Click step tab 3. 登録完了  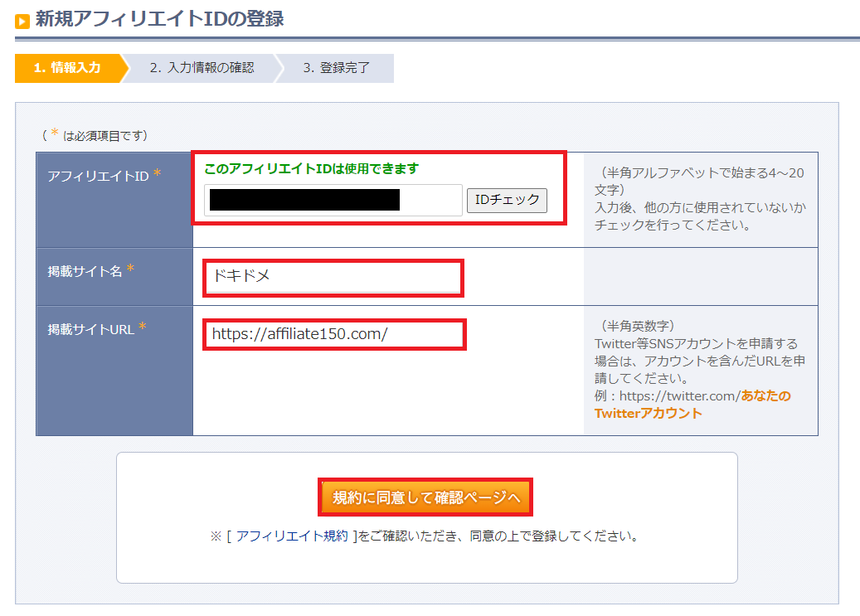pos(337,68)
